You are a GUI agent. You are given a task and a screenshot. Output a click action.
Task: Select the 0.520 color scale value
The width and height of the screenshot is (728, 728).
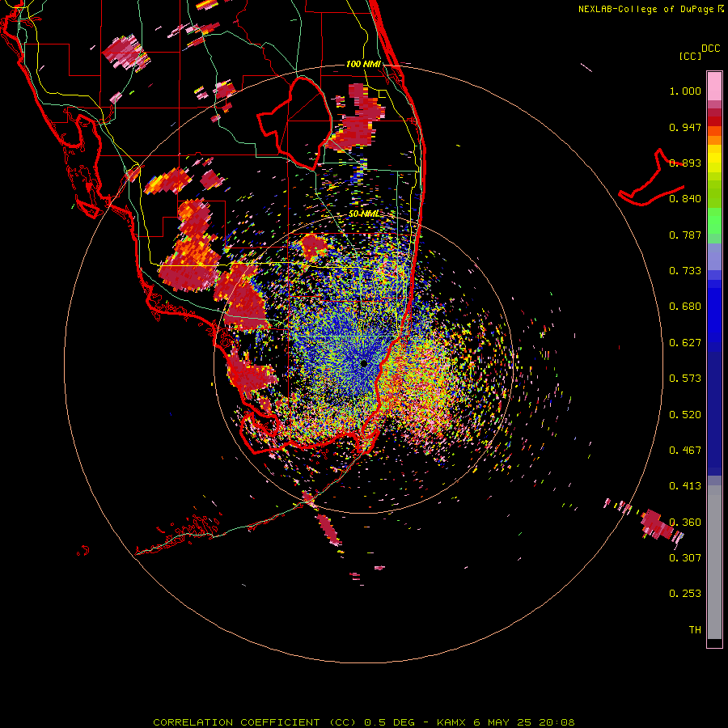[x=685, y=415]
